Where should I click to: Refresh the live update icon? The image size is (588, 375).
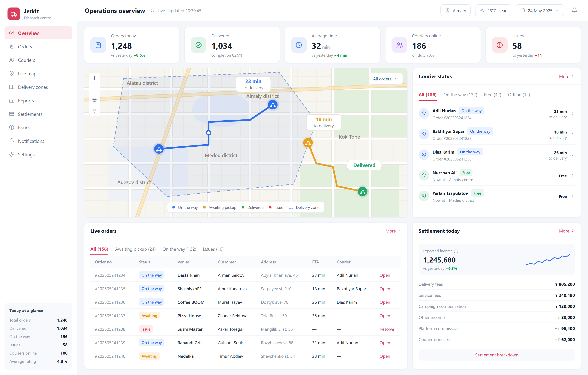[152, 10]
